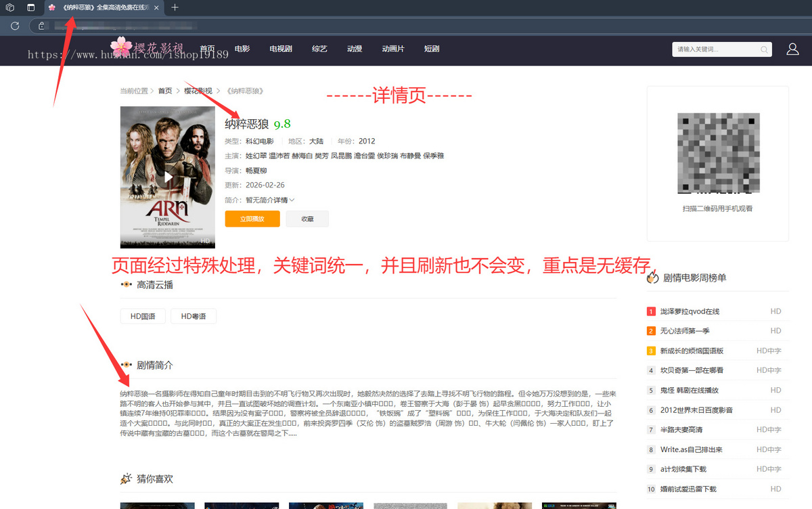Viewport: 812px width, 509px height.
Task: Click 樱花影视 in the breadcrumb
Action: click(x=198, y=91)
